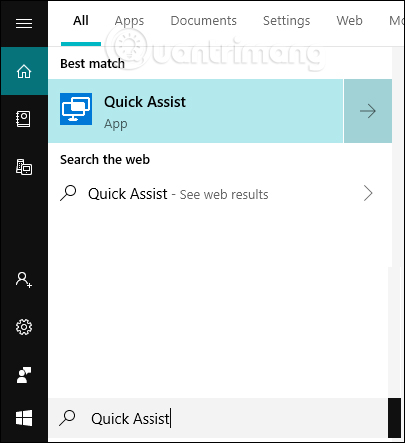Image resolution: width=405 pixels, height=443 pixels.
Task: Open the hamburger menu in the sidebar
Action: click(x=24, y=23)
